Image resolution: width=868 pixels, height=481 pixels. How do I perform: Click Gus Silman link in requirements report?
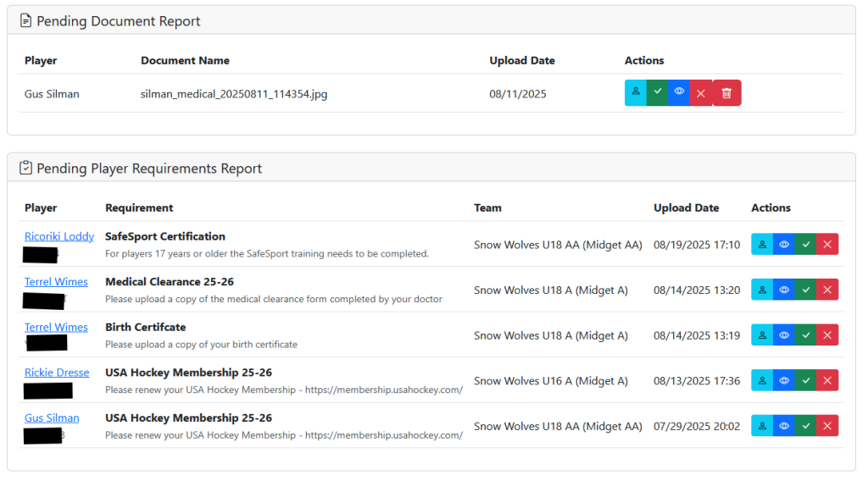[x=52, y=417]
